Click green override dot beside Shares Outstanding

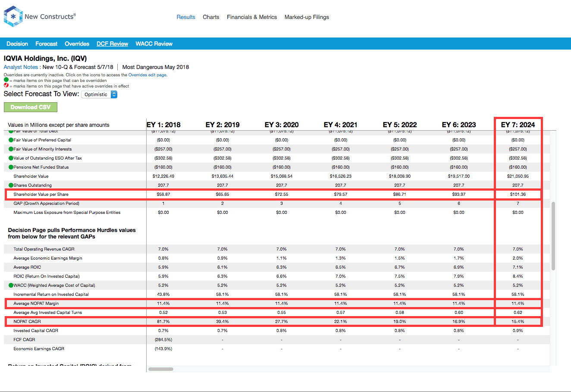(x=11, y=185)
